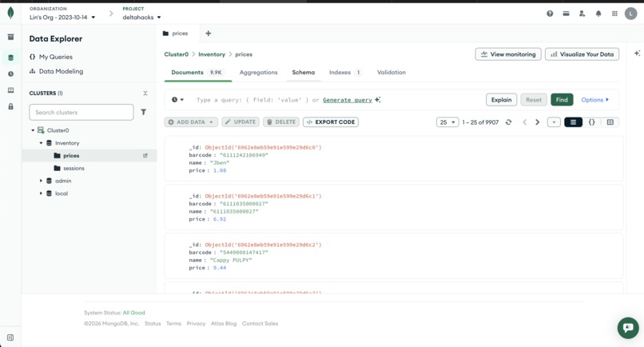
Task: Go to the previous page of documents
Action: click(524, 122)
